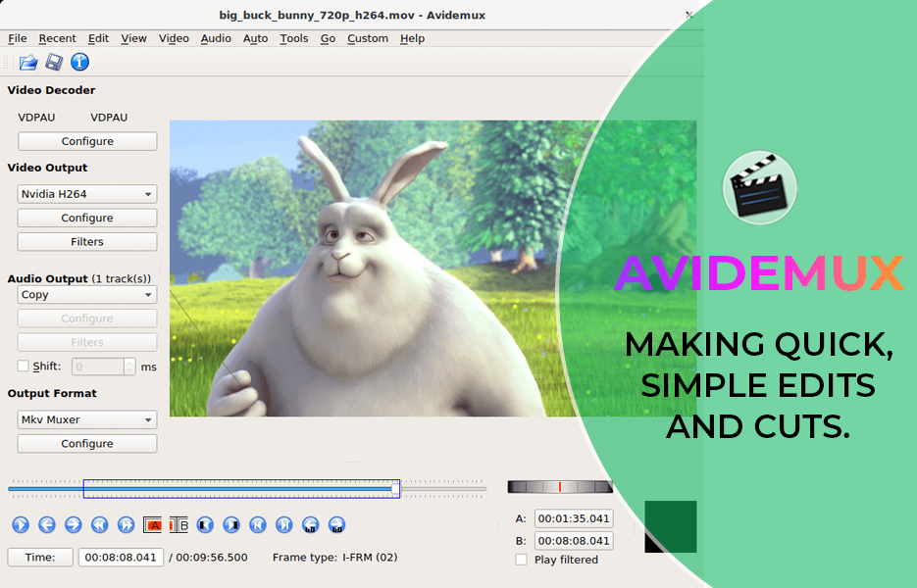
Task: Open the Nvidia H264 video output dropdown
Action: click(87, 194)
